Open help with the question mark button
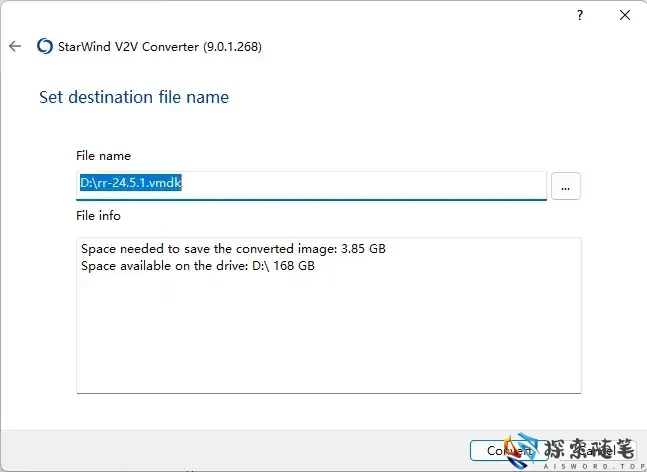Image resolution: width=647 pixels, height=472 pixels. point(581,15)
